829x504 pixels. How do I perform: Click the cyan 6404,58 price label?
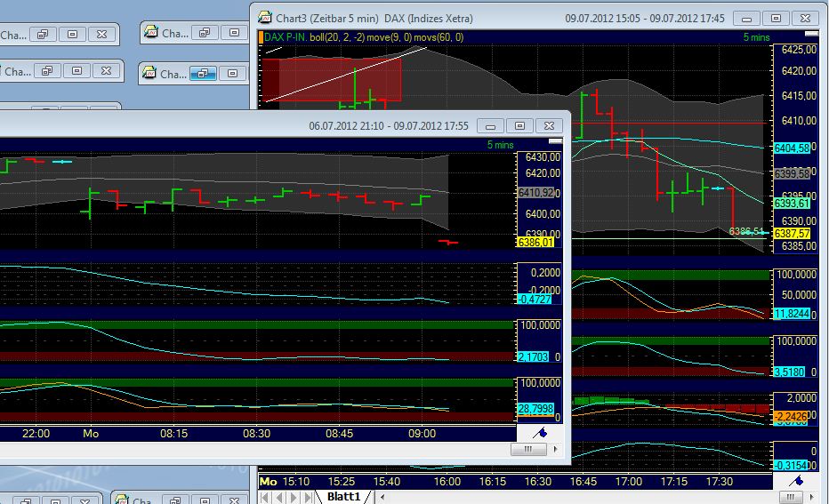[x=792, y=148]
